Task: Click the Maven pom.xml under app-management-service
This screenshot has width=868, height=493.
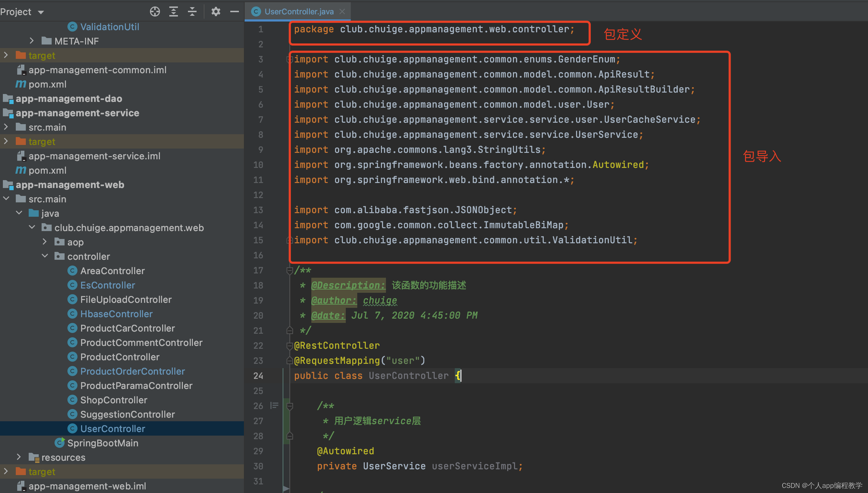Action: coord(47,170)
